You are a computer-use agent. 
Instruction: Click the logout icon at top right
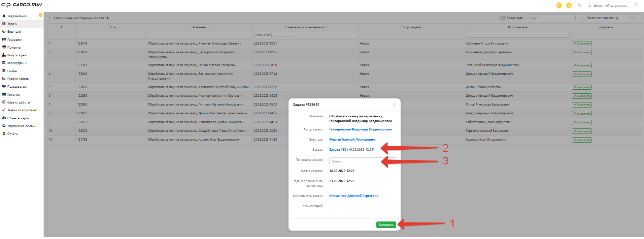636,5
